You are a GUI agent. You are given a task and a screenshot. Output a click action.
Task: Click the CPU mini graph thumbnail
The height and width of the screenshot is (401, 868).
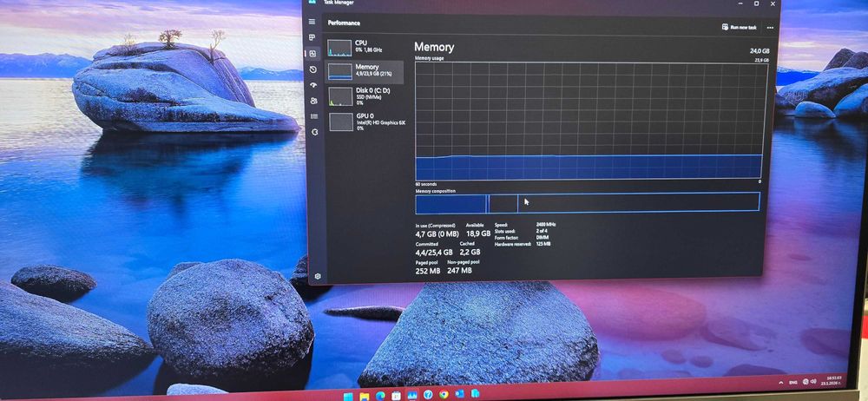339,48
